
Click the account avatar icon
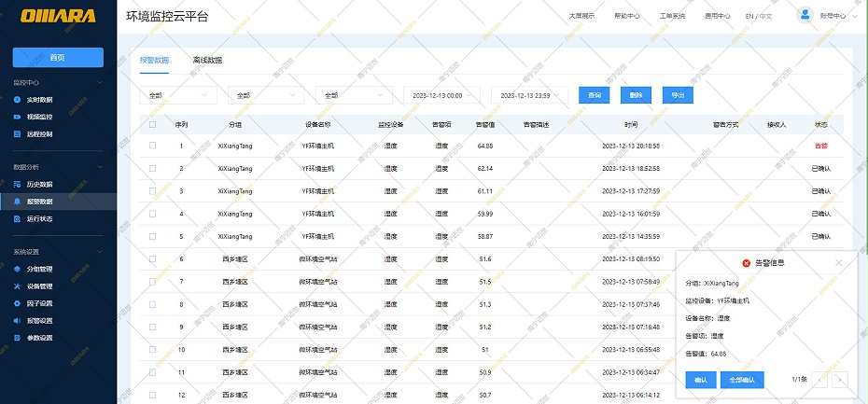pos(805,15)
